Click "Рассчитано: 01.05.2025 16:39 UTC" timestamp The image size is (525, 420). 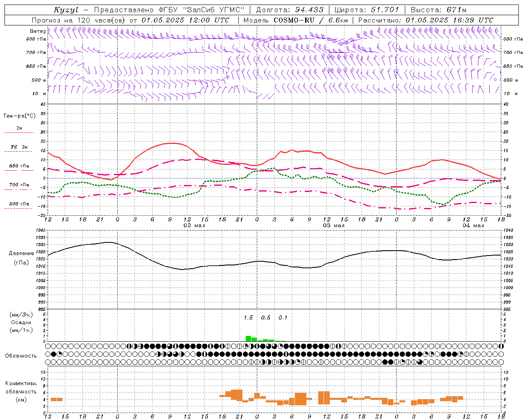coord(426,20)
